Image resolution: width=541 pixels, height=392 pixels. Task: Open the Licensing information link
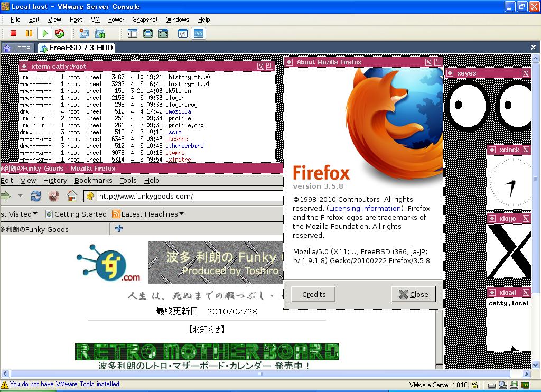[x=365, y=209]
